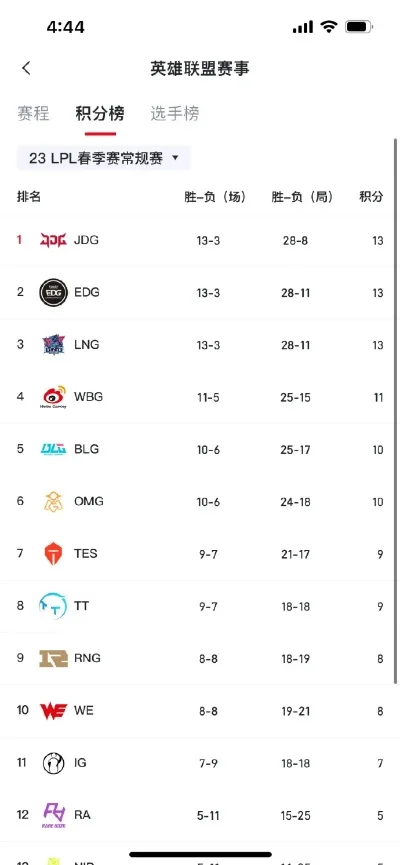Viewport: 400px width, 865px height.
Task: Tap the 积分 column header
Action: [x=371, y=197]
